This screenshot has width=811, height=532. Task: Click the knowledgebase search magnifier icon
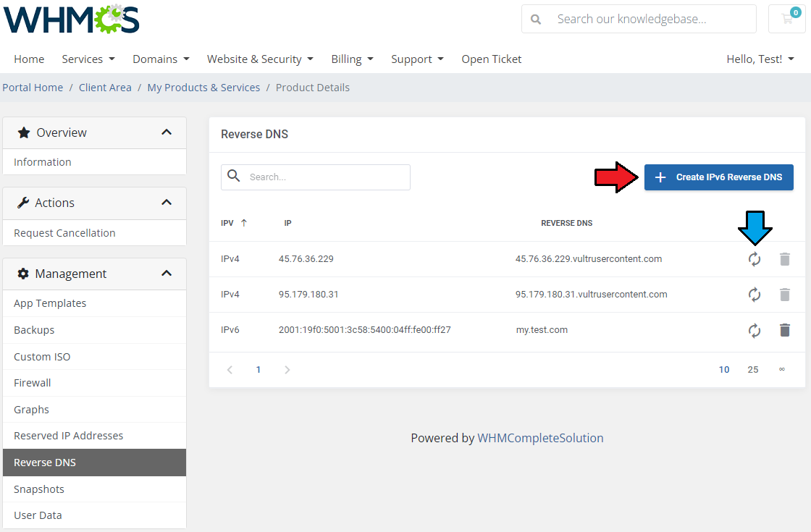pos(536,19)
